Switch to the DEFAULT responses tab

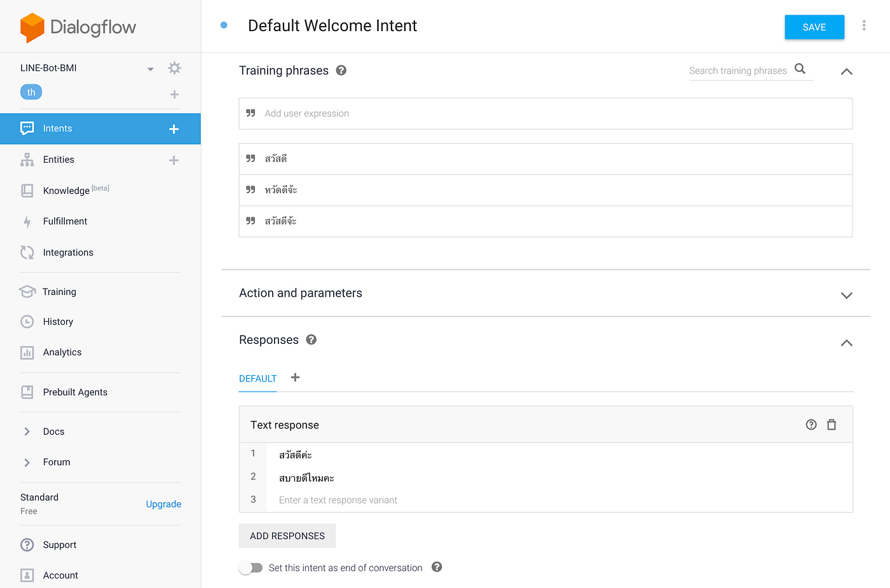[257, 378]
